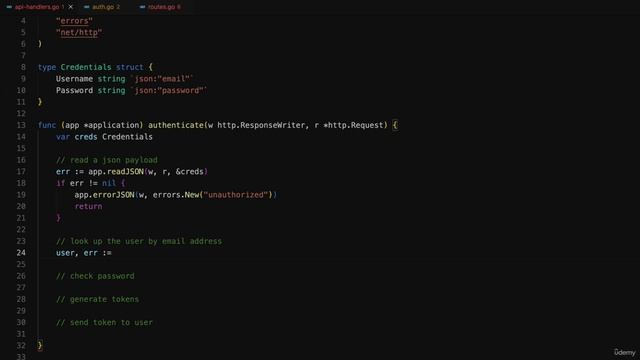This screenshot has width=640, height=360.
Task: Click the json:"password" struct tag
Action: click(169, 90)
